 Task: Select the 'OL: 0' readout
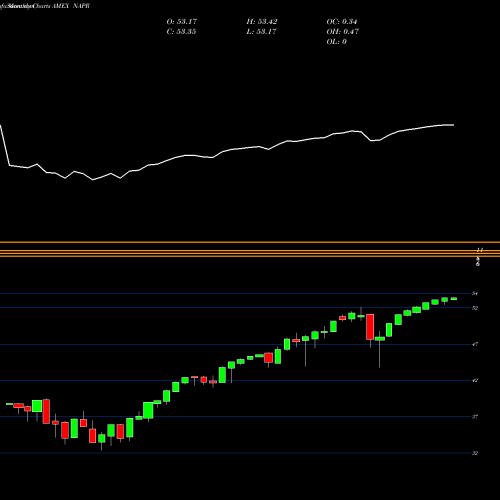[336, 42]
